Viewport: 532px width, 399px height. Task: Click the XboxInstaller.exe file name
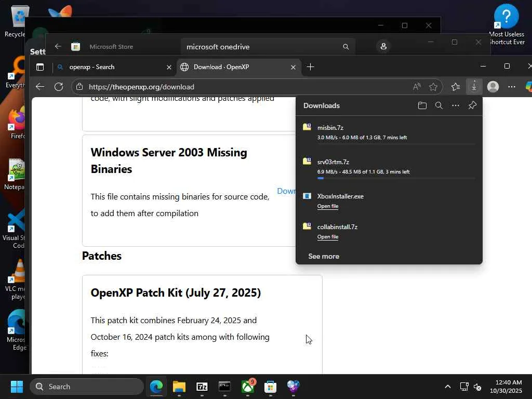[340, 196]
